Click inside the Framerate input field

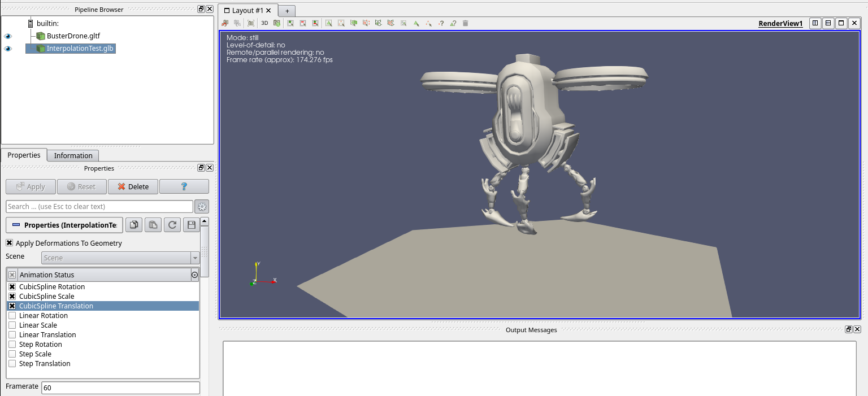tap(120, 388)
